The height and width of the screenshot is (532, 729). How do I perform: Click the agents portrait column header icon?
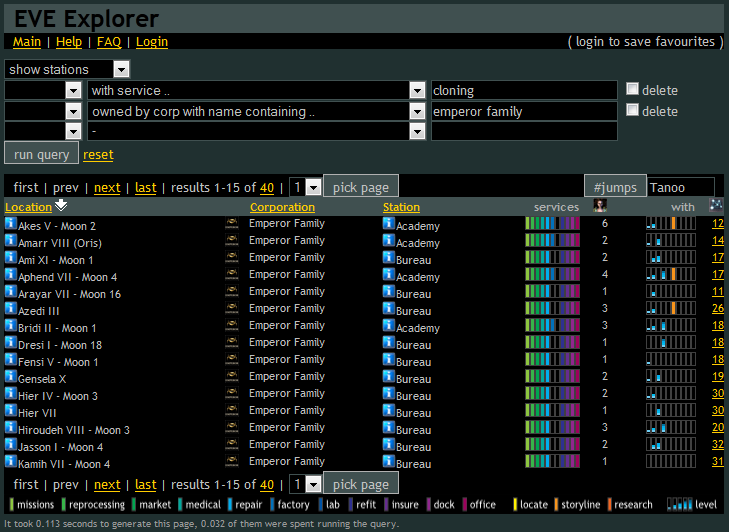[600, 206]
